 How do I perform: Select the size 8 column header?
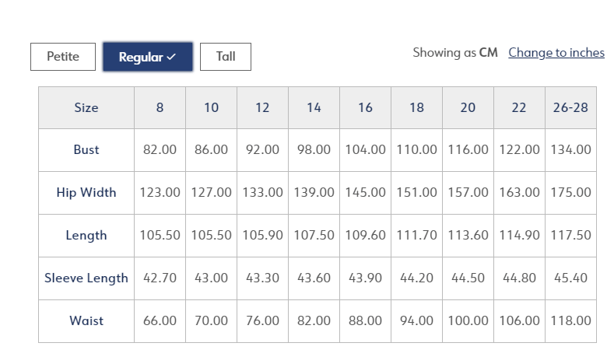[160, 107]
